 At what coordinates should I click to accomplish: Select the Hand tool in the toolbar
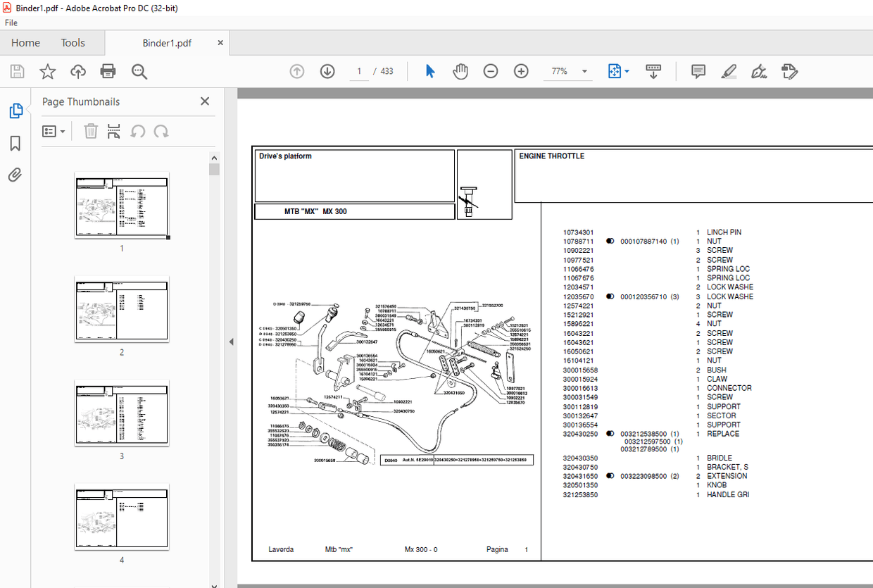(460, 71)
